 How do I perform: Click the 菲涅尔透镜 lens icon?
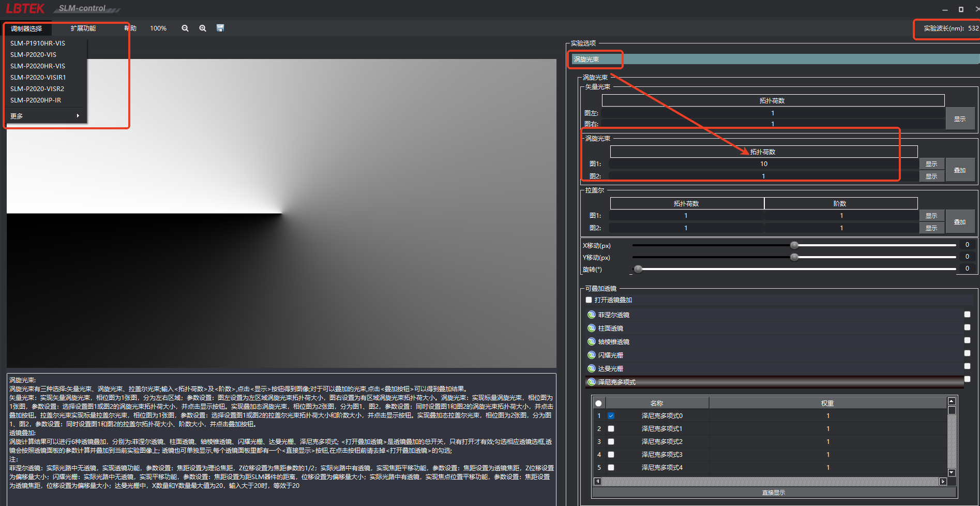coord(592,315)
